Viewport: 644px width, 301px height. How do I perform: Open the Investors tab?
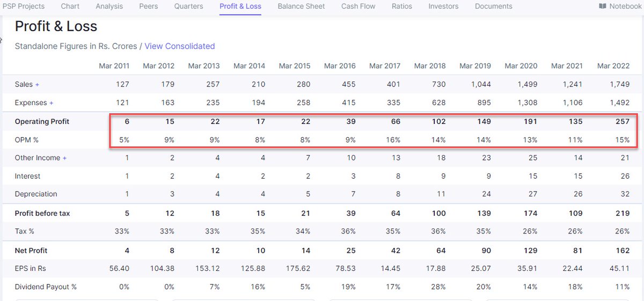click(x=443, y=6)
